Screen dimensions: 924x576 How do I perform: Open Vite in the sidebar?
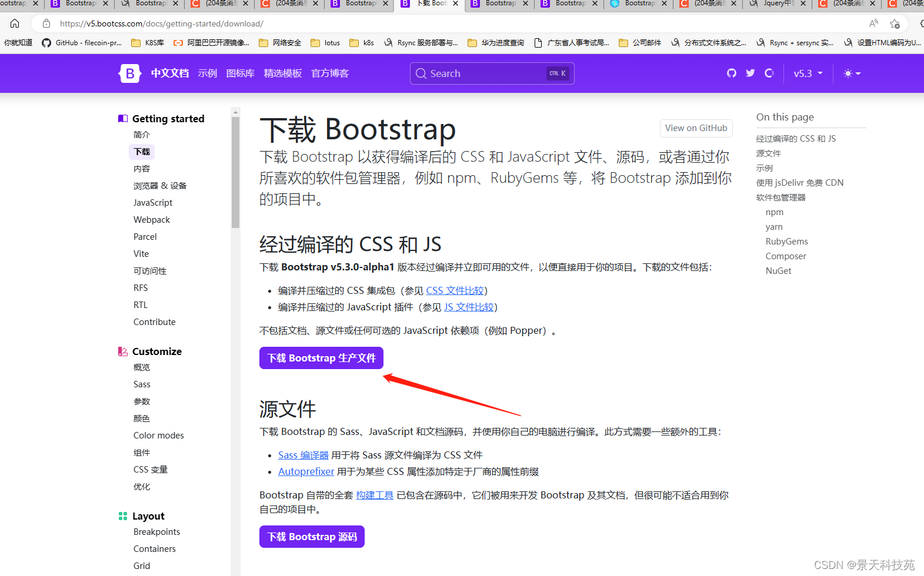click(x=141, y=254)
